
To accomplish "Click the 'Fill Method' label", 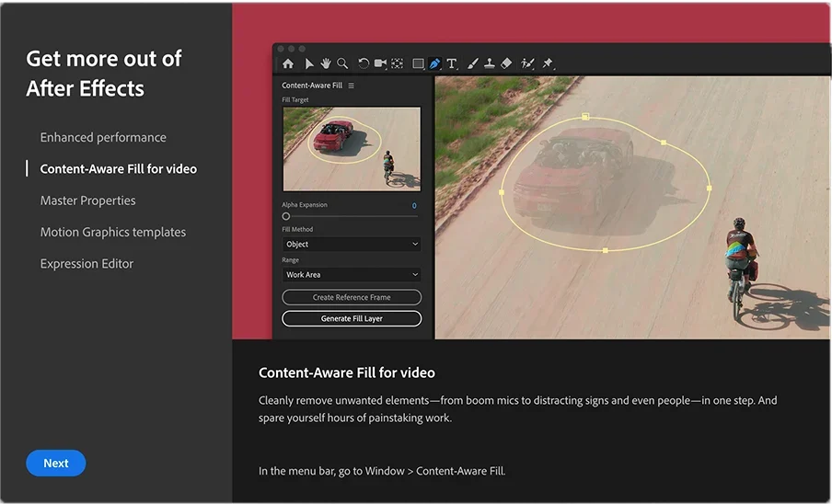I will click(x=297, y=230).
